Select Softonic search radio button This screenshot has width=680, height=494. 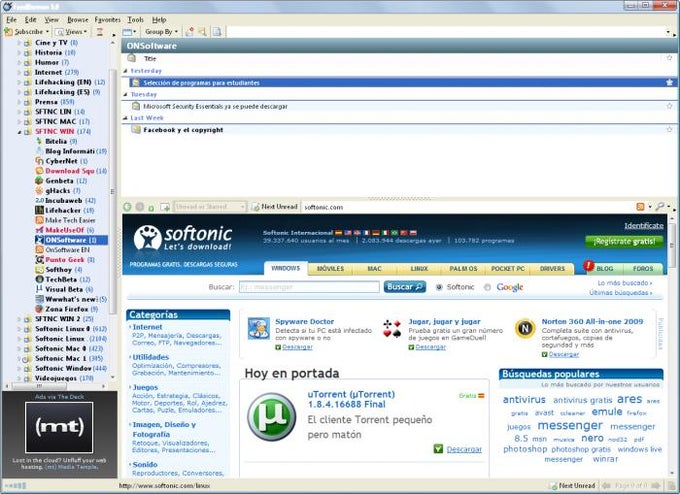[439, 287]
